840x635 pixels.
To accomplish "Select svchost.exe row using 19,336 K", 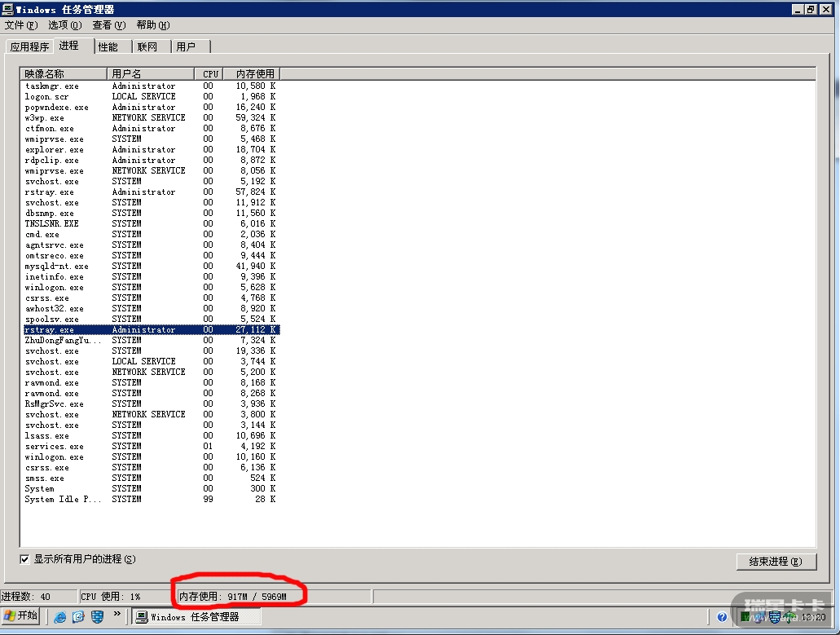I will point(151,351).
